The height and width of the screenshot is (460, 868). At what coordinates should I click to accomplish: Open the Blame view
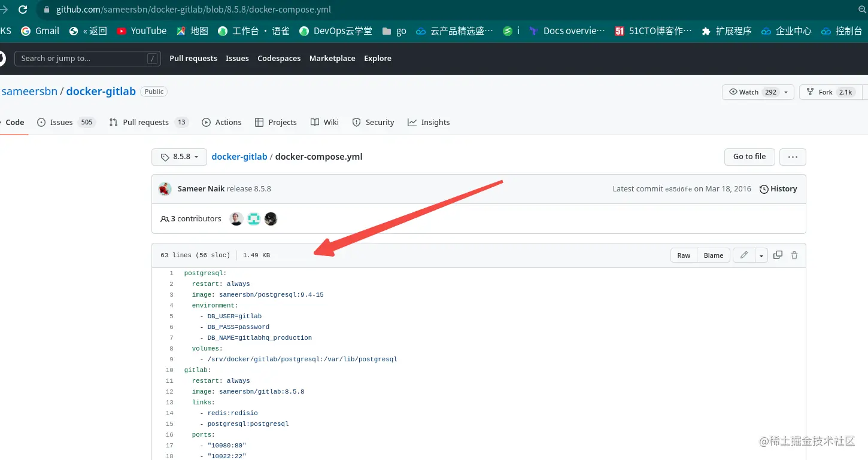714,255
